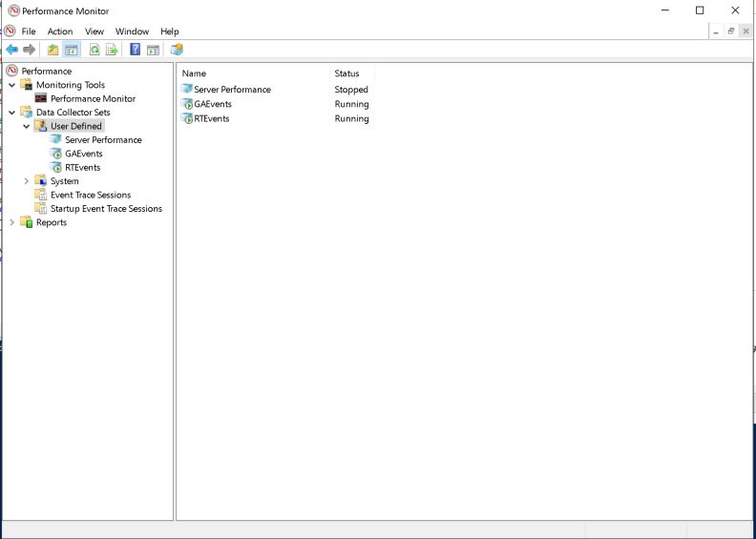
Task: Toggle Show/Hide Console Tree toolbar button
Action: click(x=72, y=50)
